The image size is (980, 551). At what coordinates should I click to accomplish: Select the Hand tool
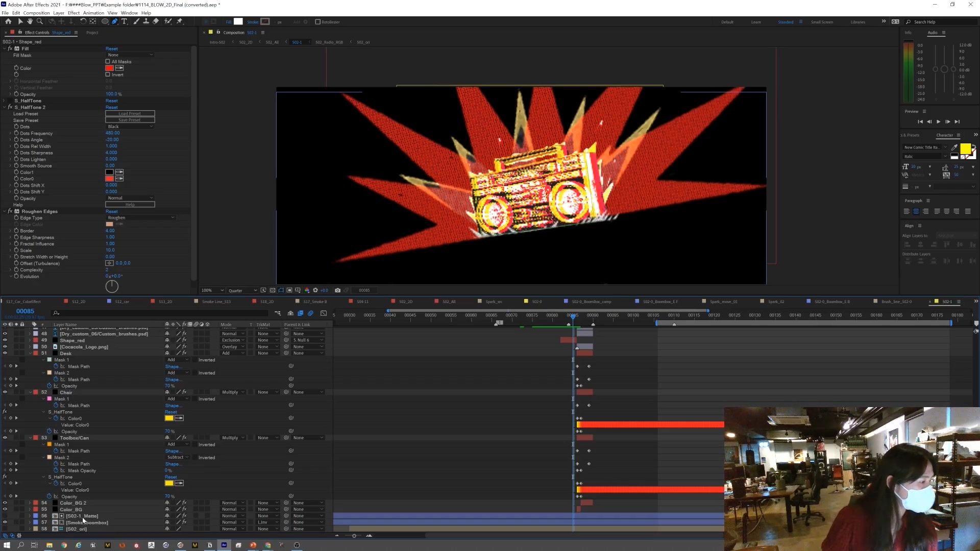pos(29,21)
